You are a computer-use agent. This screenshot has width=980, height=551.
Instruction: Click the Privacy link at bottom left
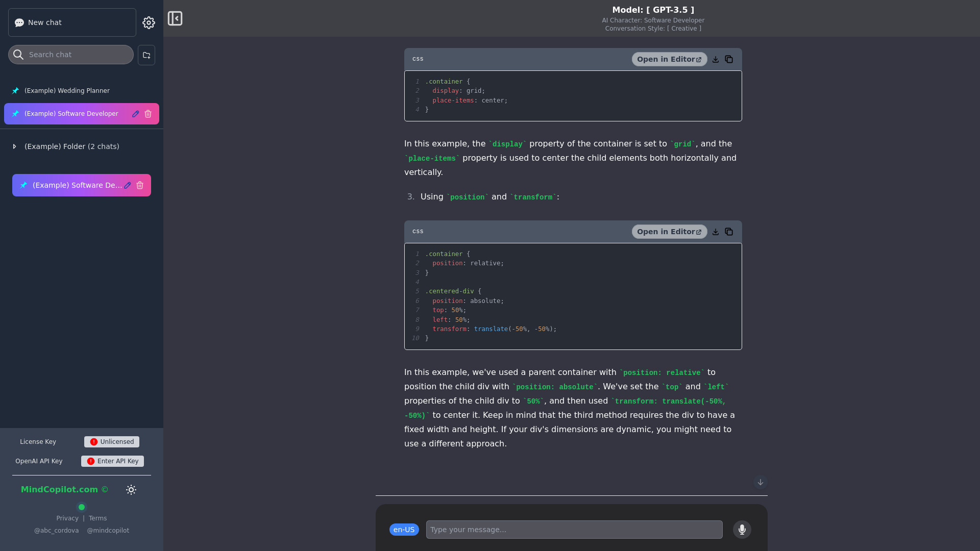point(67,518)
